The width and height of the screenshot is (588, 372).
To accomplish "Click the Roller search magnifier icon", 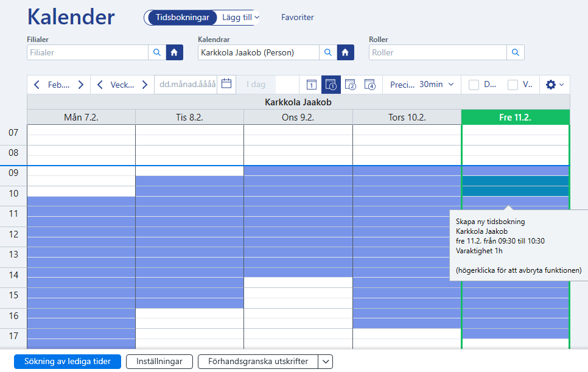I will click(516, 52).
